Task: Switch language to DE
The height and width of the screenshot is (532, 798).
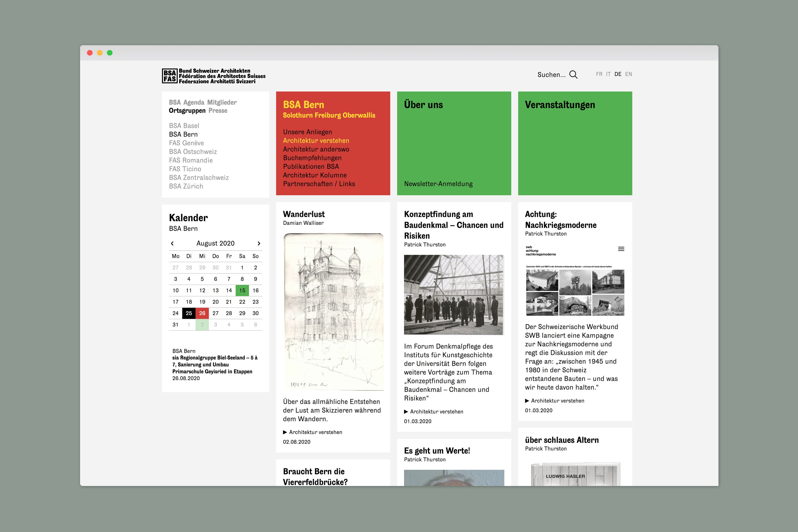Action: (x=618, y=74)
